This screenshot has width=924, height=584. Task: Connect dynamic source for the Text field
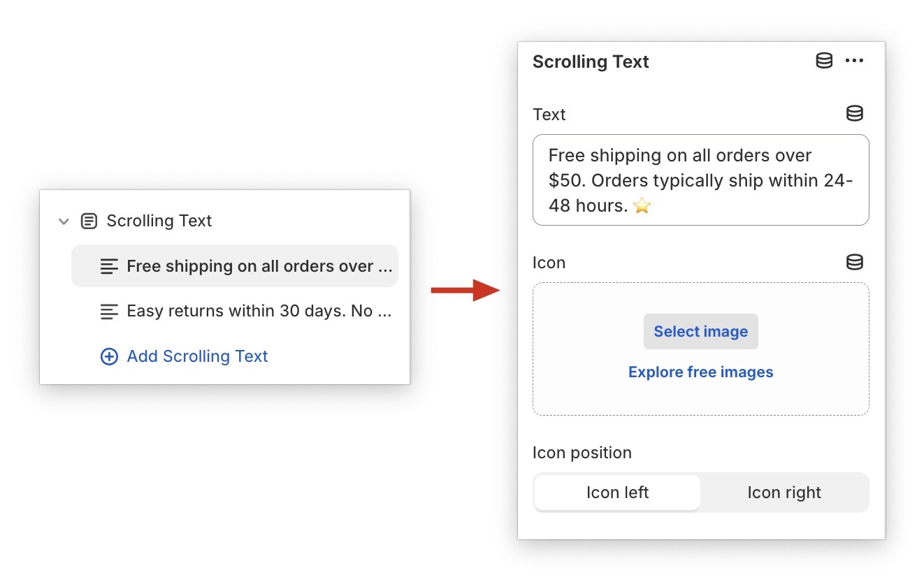[854, 113]
